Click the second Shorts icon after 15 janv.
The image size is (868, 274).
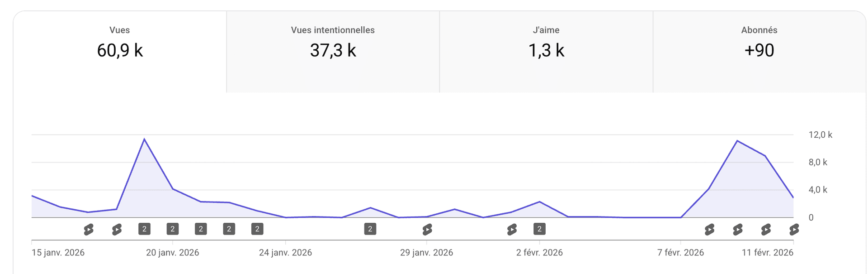coord(117,230)
